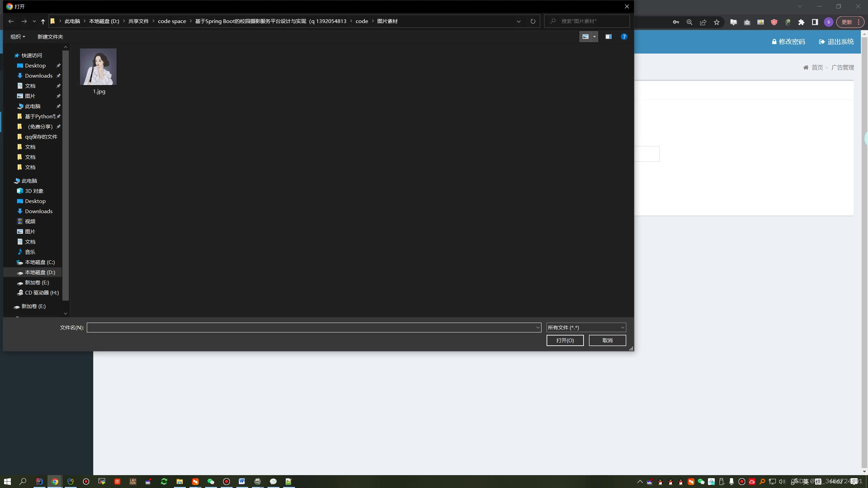Viewport: 868px width, 488px height.
Task: Expand the address path history dropdown
Action: pos(518,21)
